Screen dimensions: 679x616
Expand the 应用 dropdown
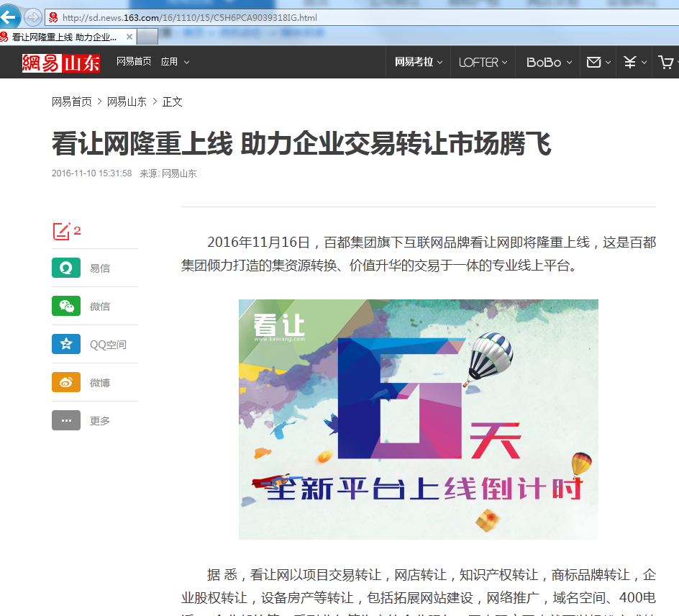tap(171, 62)
